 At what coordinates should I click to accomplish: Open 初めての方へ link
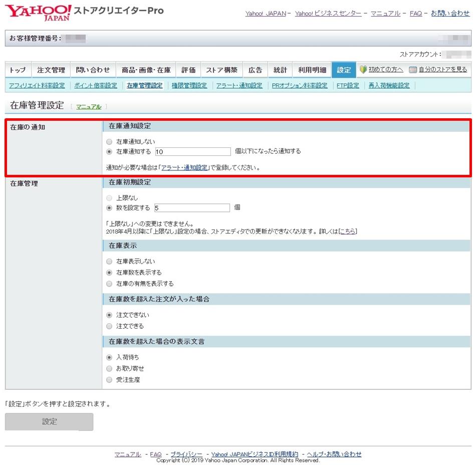pyautogui.click(x=386, y=70)
